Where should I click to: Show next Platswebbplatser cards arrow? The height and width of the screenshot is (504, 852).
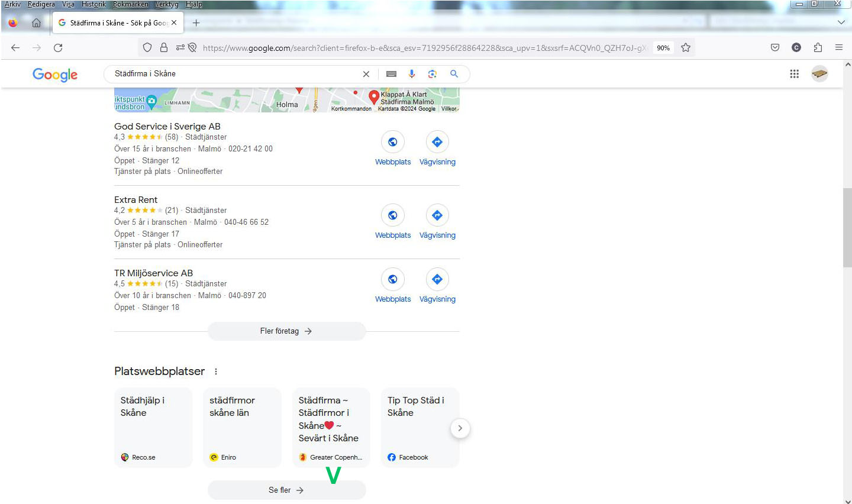460,428
